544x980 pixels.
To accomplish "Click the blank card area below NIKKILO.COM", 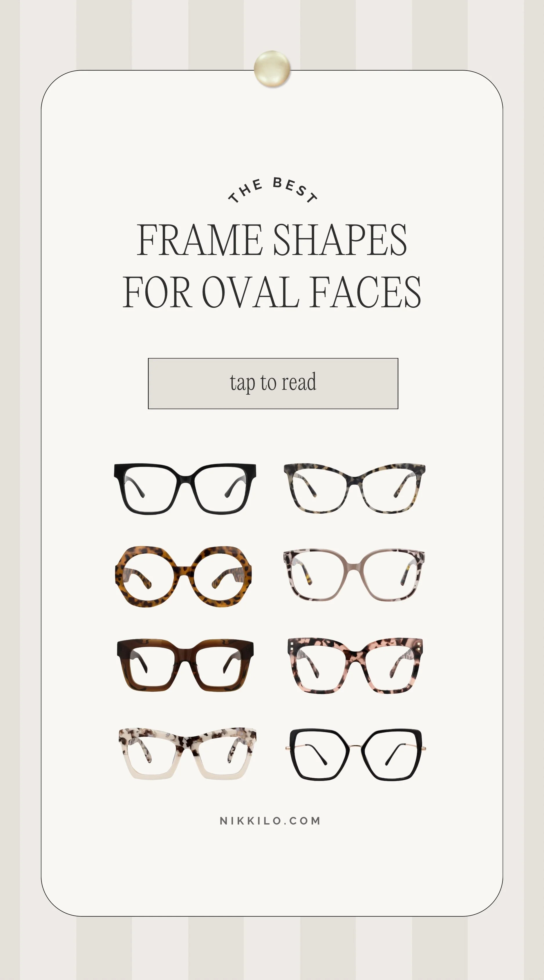I will click(272, 871).
